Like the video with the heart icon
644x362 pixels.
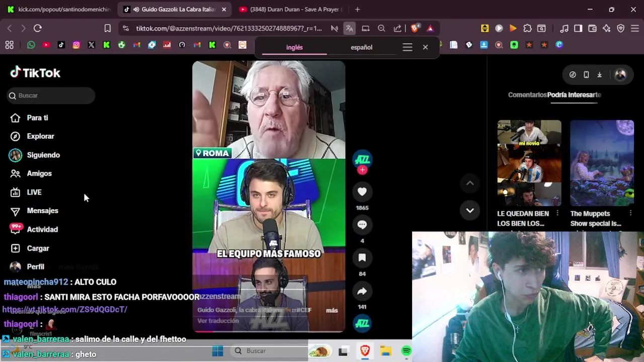pos(362,192)
